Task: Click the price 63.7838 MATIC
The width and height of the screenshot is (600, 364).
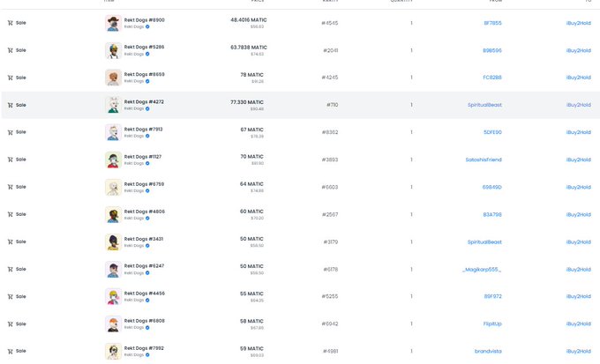Action: pos(249,48)
